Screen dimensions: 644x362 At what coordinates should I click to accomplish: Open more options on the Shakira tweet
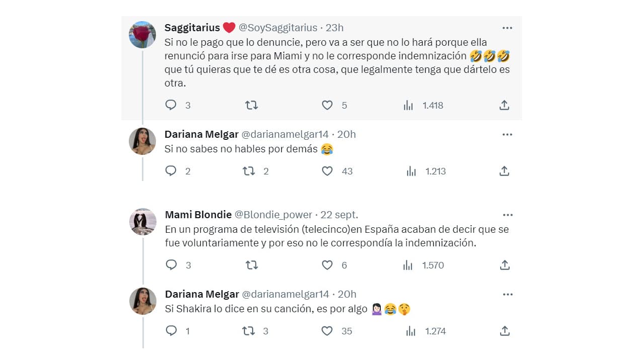tap(507, 294)
